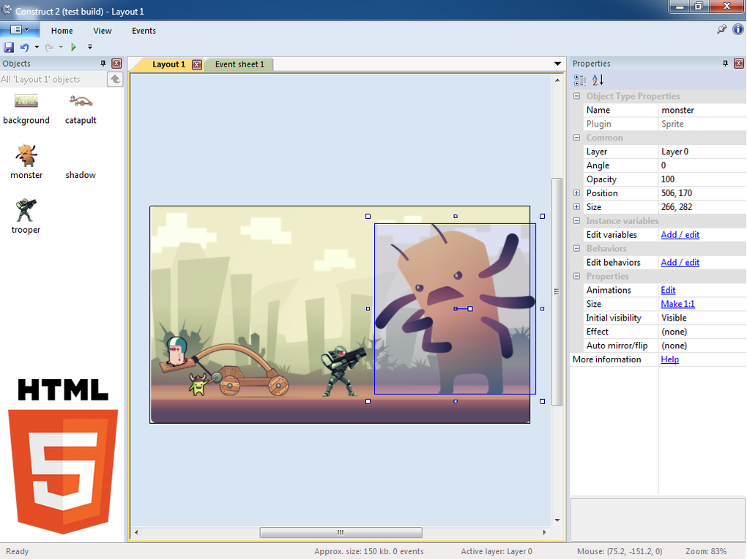Open the application file menu button
The width and height of the screenshot is (747, 560).
click(19, 30)
